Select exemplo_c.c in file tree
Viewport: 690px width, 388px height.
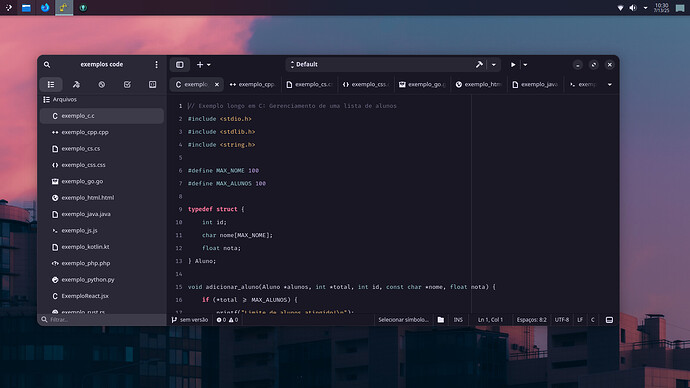point(102,116)
